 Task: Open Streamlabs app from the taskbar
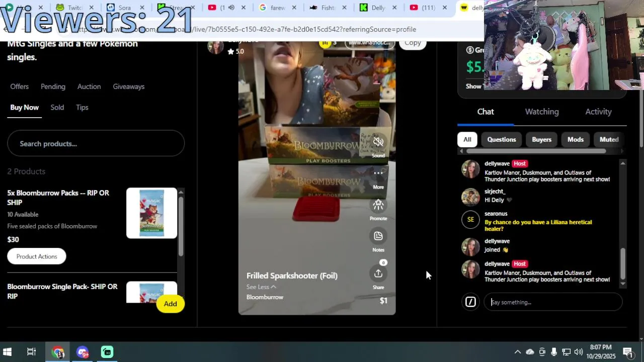click(x=107, y=352)
